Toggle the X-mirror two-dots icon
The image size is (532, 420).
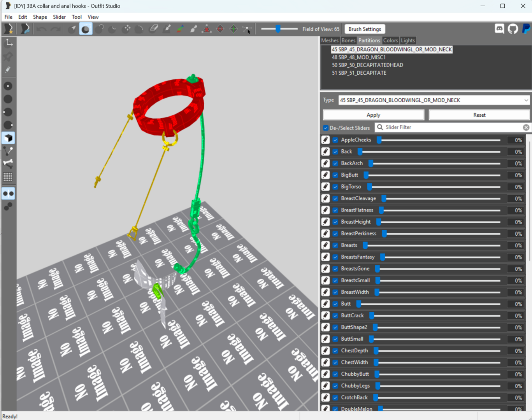tap(8, 194)
